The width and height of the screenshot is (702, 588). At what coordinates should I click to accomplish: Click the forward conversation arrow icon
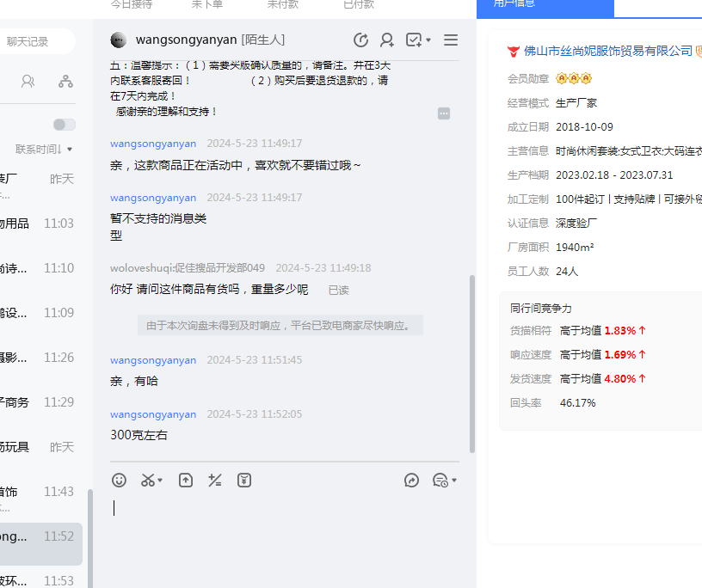pos(412,481)
